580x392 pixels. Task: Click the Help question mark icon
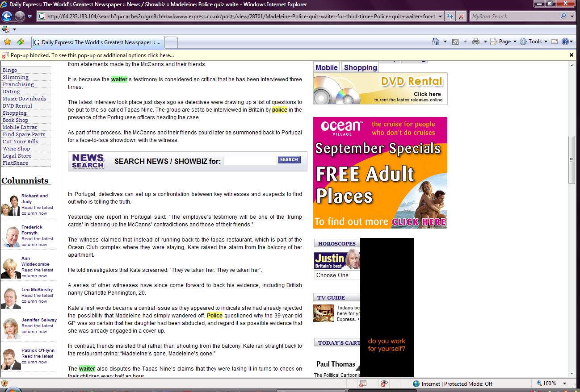click(565, 42)
